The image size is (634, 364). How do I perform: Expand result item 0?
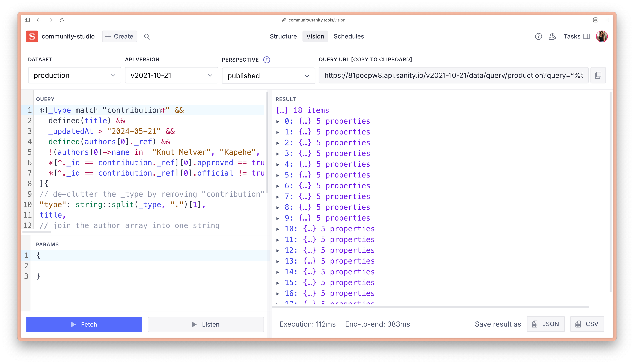pyautogui.click(x=278, y=121)
